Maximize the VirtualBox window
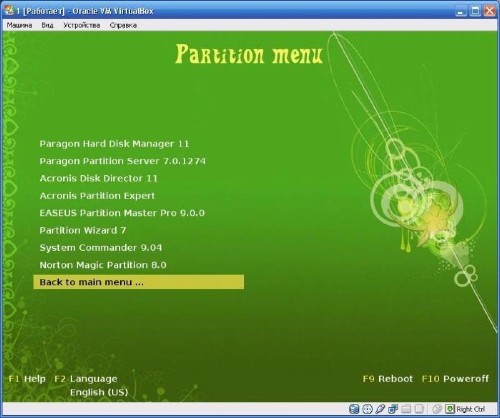 (475, 11)
